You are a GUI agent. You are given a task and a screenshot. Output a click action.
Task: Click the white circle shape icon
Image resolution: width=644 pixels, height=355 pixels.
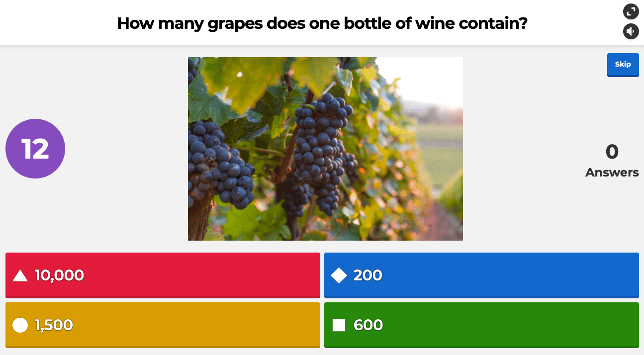(20, 325)
